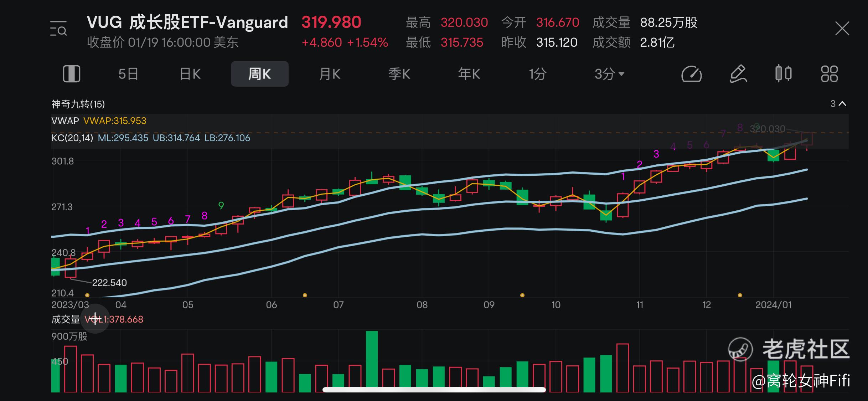The height and width of the screenshot is (401, 868).
Task: Close the landscape chart view
Action: [842, 29]
